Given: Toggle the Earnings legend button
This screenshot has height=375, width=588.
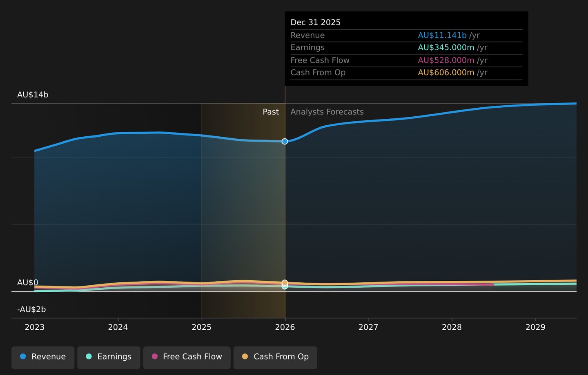Looking at the screenshot, I should tap(109, 357).
